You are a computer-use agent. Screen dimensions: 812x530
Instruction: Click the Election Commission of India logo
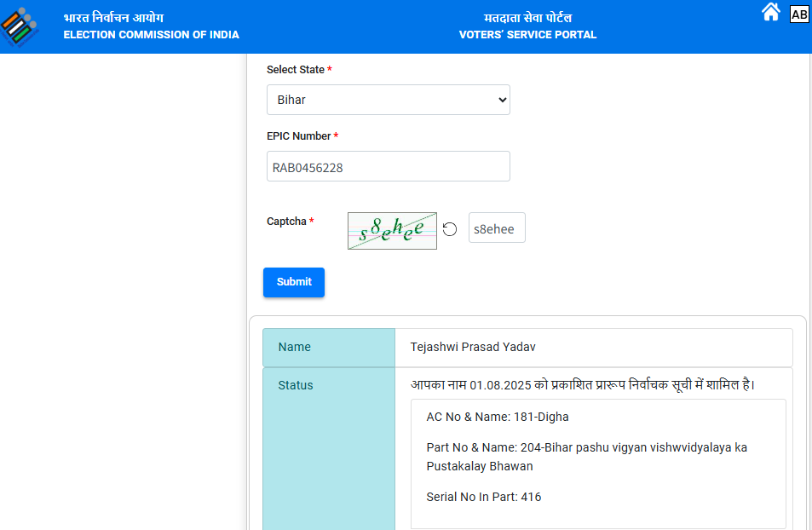tap(20, 26)
